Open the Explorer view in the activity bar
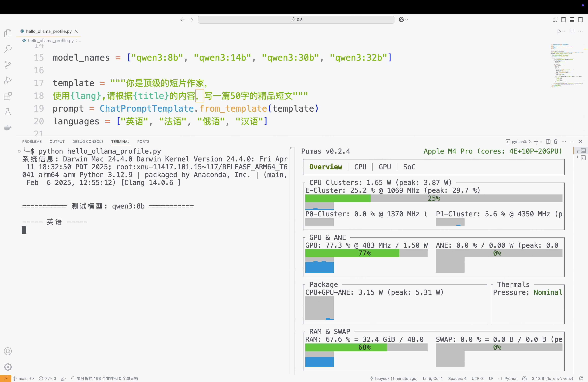This screenshot has width=588, height=382. coord(8,33)
